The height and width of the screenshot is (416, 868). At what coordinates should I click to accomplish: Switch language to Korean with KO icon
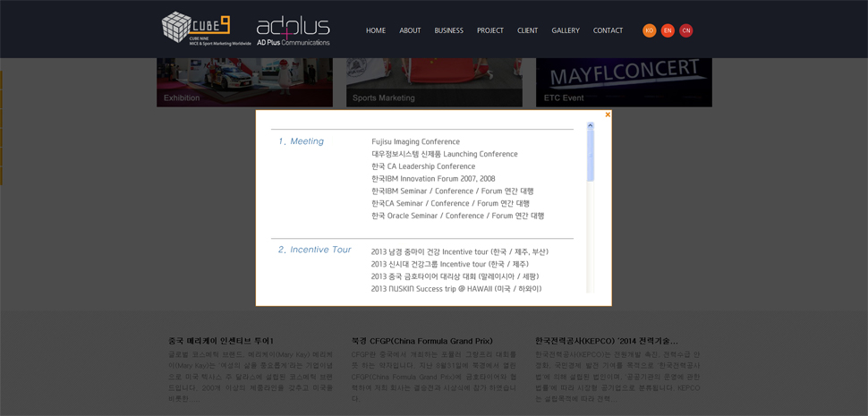(x=650, y=30)
